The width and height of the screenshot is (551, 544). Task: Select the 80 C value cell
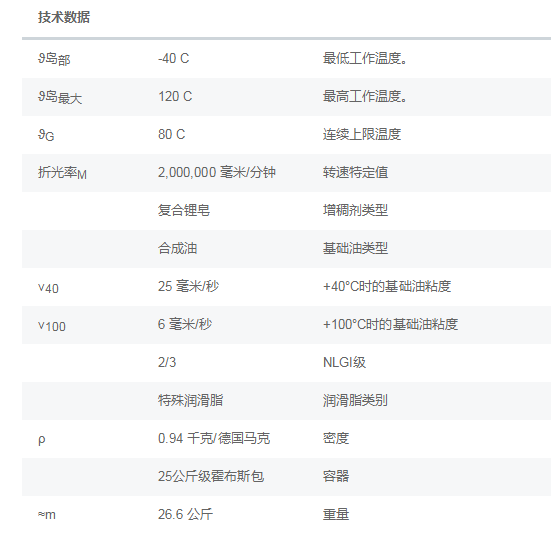(x=171, y=134)
